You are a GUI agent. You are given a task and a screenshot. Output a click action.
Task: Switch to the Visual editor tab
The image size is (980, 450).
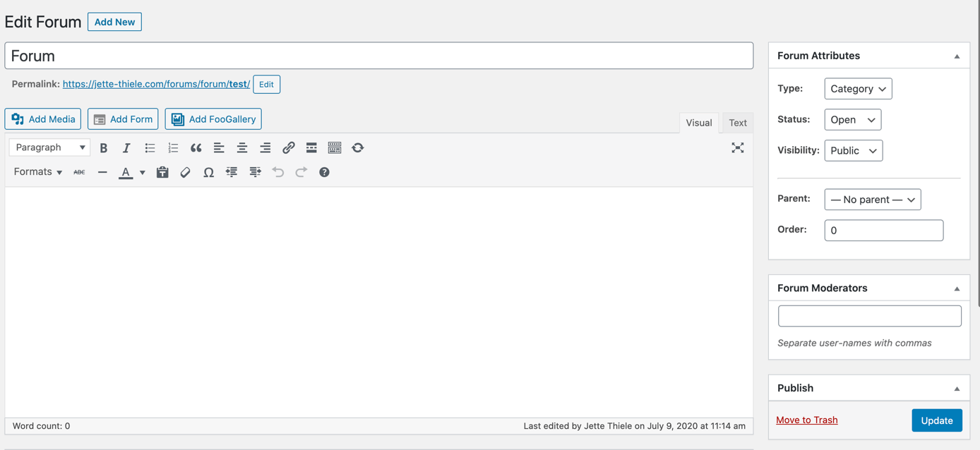699,123
